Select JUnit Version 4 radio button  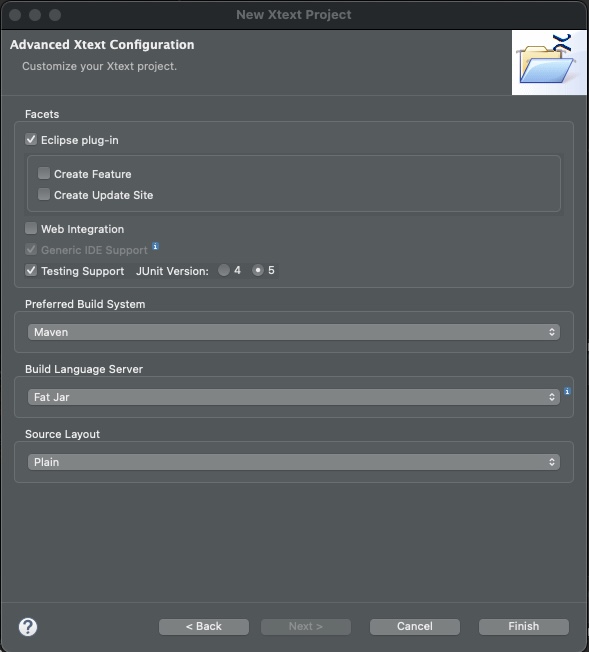[224, 270]
